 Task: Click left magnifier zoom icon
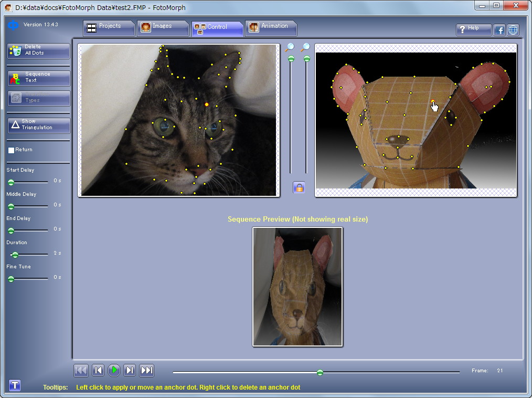290,48
